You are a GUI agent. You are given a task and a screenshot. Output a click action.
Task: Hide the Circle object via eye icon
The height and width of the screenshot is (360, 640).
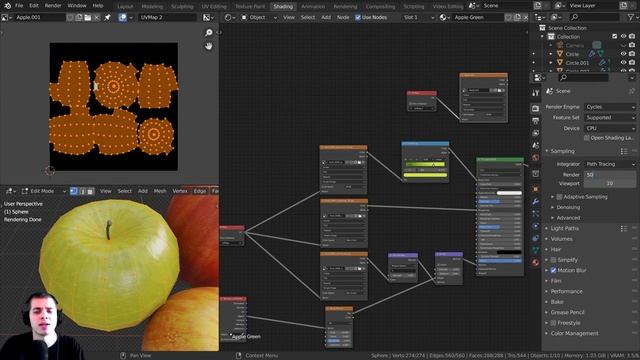[623, 54]
